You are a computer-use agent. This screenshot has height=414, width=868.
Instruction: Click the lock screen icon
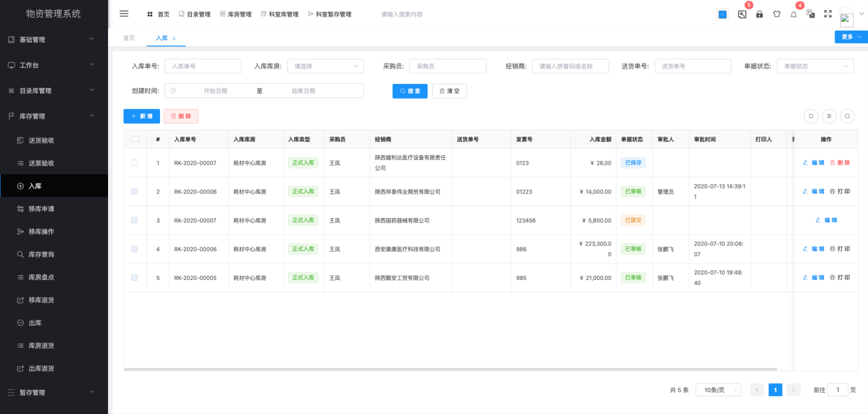759,14
